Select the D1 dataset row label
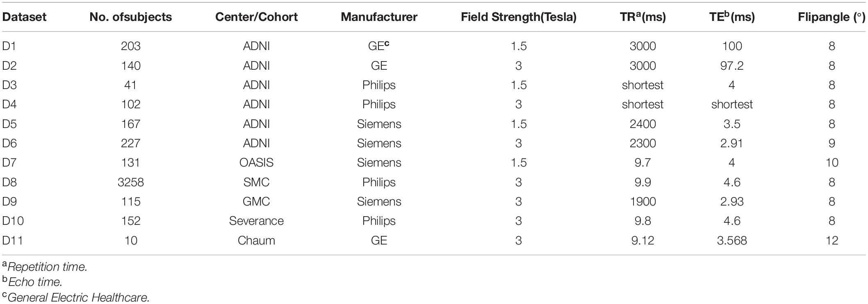The width and height of the screenshot is (868, 304). (x=9, y=46)
